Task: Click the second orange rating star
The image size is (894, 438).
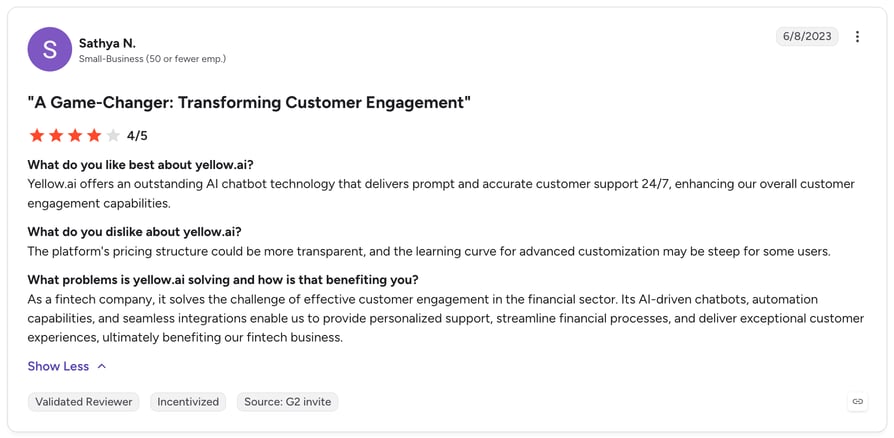Action: pos(56,136)
